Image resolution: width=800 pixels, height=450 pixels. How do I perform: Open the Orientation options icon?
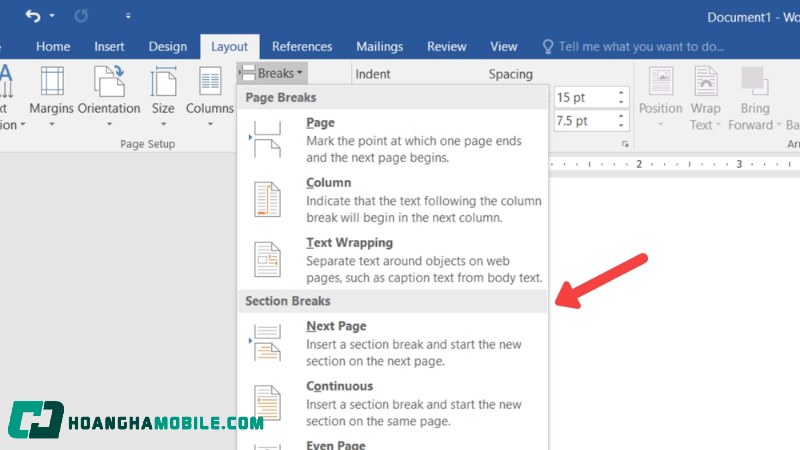[x=109, y=84]
